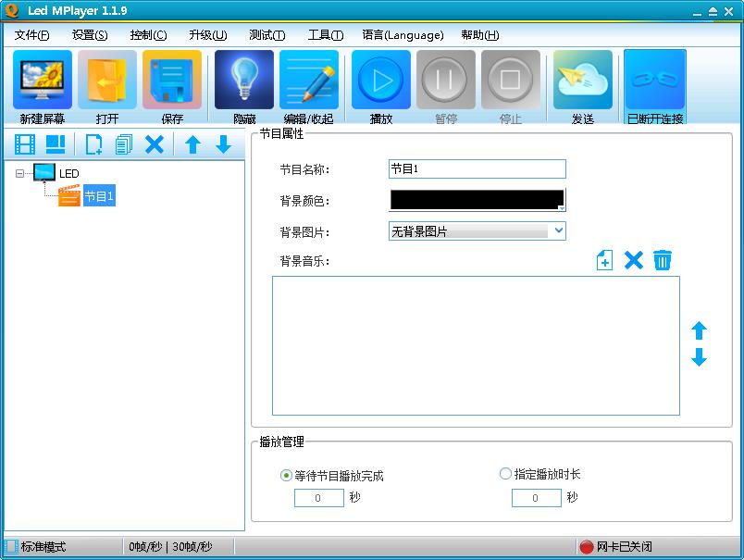
Task: Move music down with arrow beside list
Action: tap(699, 357)
